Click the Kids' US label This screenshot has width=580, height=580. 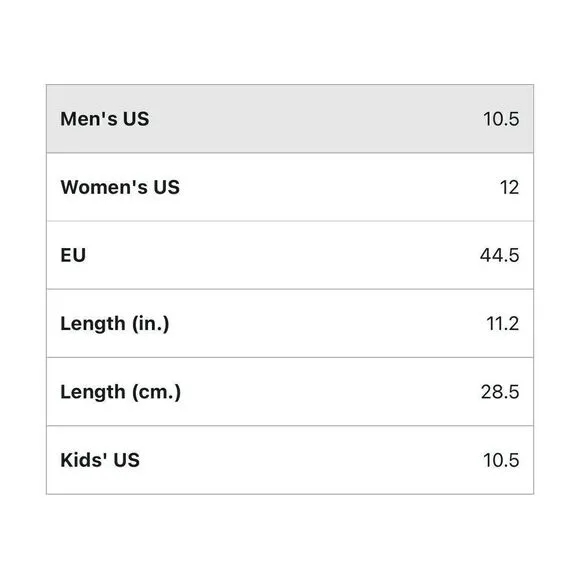click(100, 460)
